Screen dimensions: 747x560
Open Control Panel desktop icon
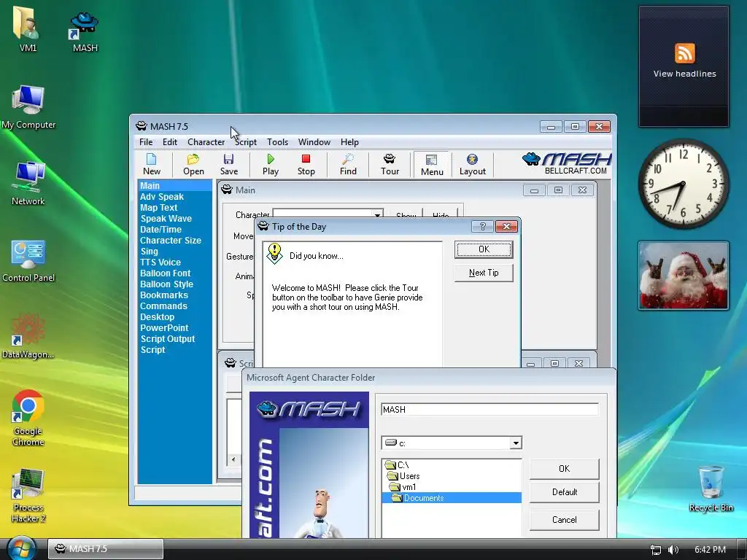click(28, 261)
